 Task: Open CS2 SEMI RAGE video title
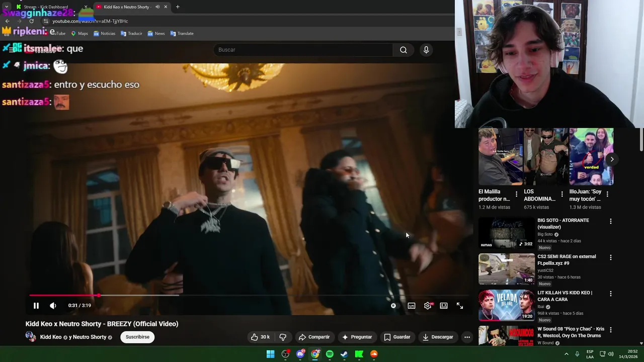(x=567, y=259)
